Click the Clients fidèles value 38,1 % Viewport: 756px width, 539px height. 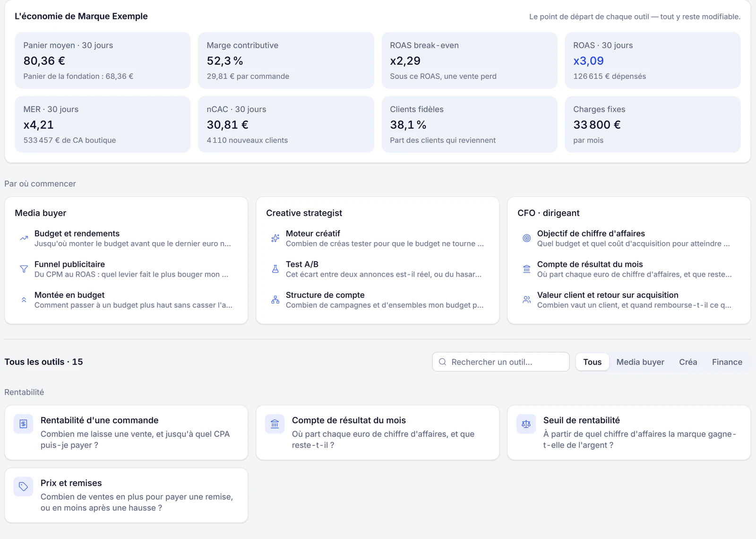408,125
